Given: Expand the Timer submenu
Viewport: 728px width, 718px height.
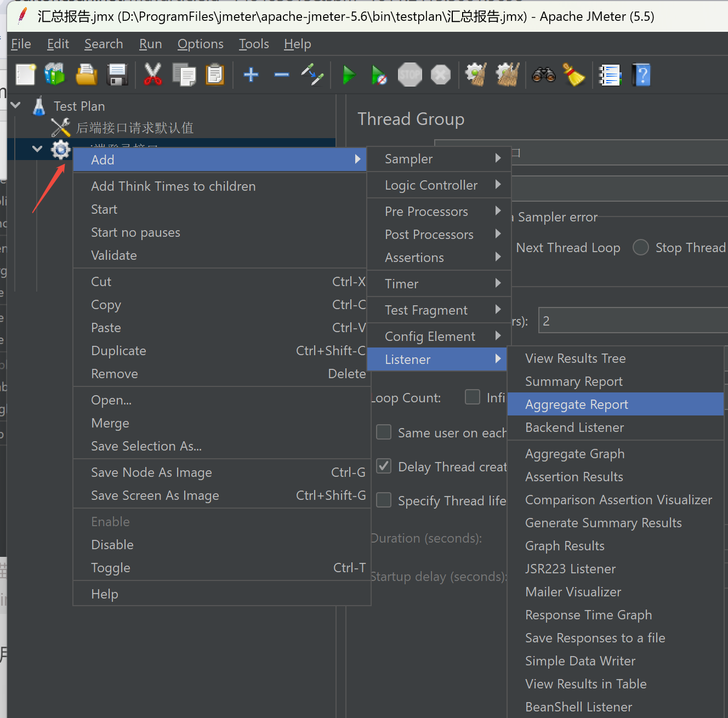Looking at the screenshot, I should (439, 284).
